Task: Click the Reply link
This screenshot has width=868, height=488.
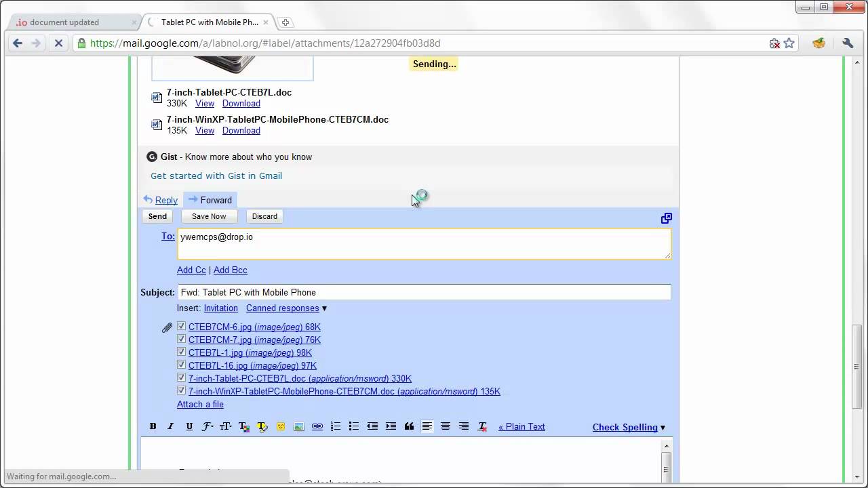Action: (x=166, y=200)
